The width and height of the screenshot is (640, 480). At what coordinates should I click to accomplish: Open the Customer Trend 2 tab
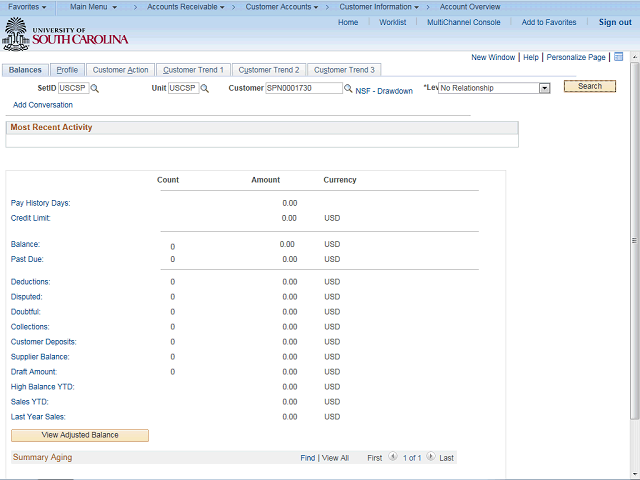269,70
